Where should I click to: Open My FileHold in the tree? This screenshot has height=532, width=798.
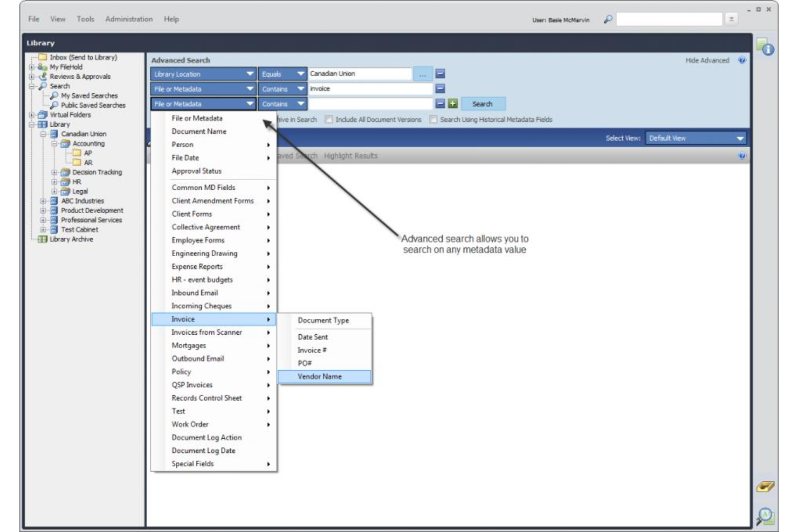(x=66, y=67)
